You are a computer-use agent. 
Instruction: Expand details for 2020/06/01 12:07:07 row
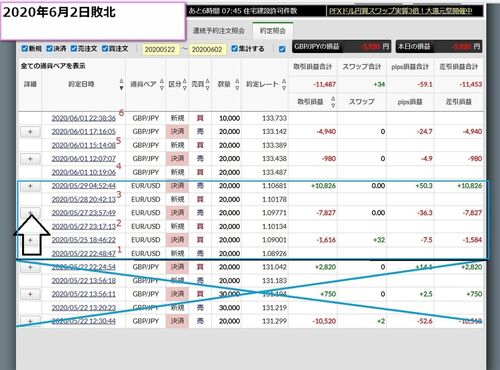pyautogui.click(x=30, y=159)
